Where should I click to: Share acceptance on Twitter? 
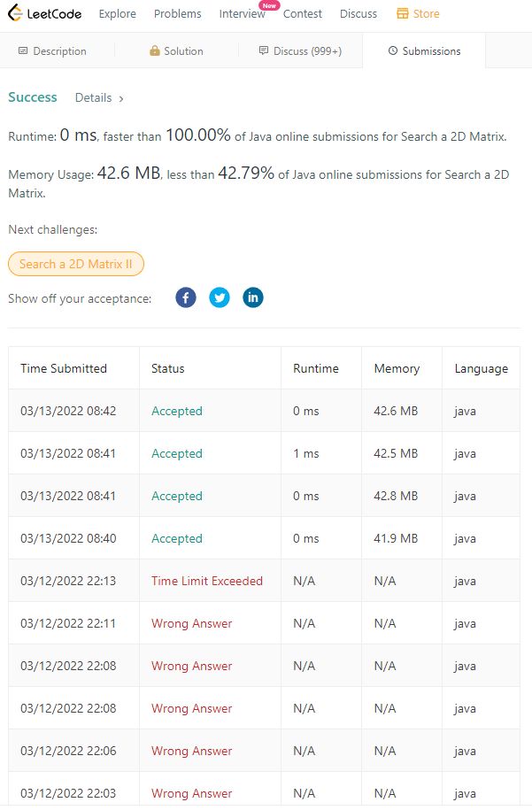pos(220,297)
